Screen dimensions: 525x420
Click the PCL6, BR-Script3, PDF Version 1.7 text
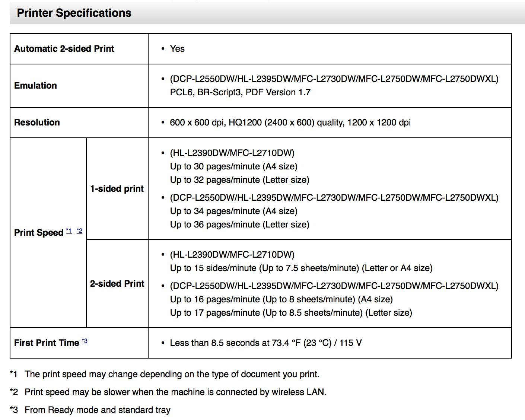point(240,92)
